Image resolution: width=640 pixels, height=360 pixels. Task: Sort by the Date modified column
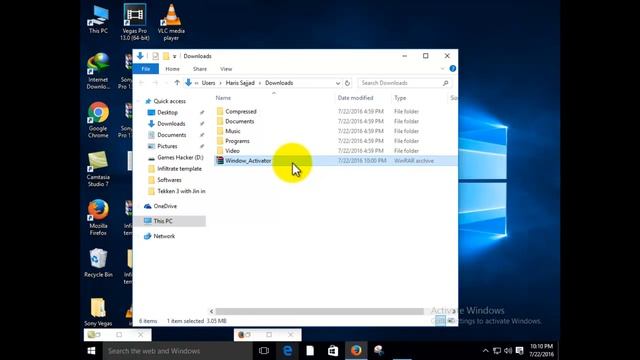click(355, 98)
